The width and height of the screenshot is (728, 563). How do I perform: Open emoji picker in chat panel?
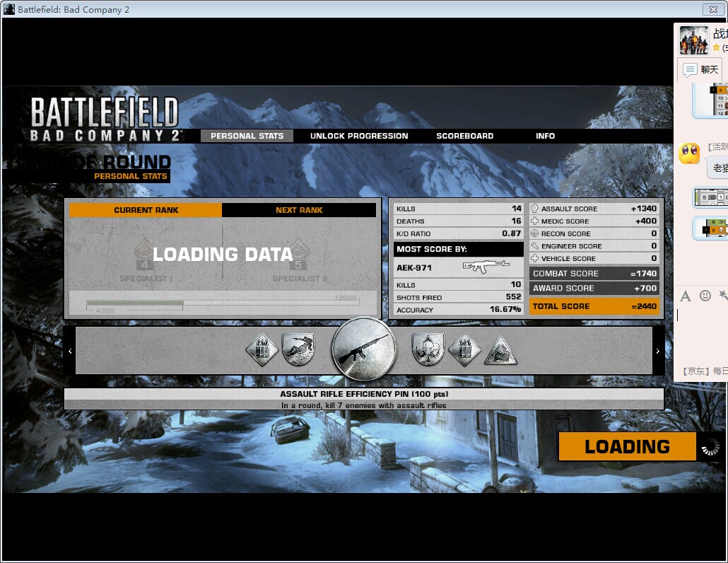click(705, 296)
